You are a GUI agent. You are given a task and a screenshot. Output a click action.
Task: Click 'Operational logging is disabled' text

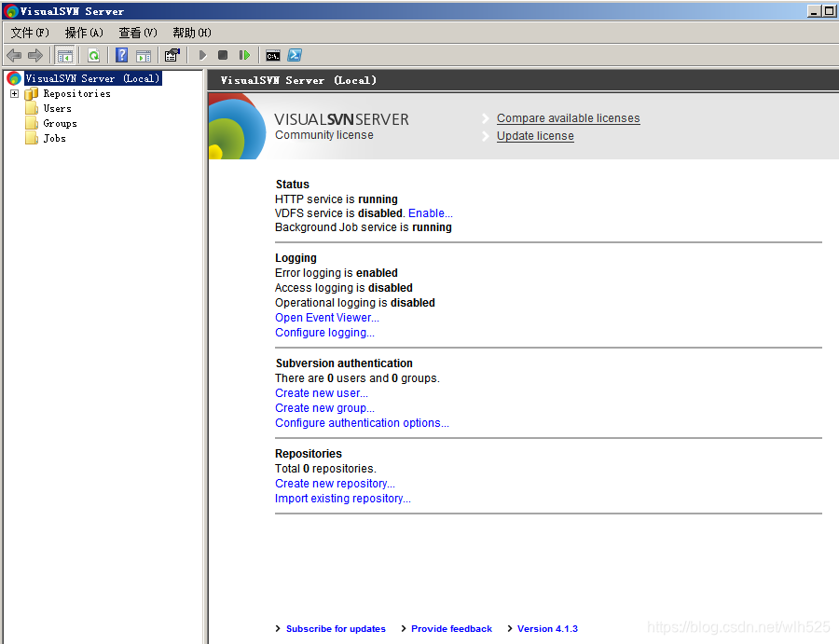(355, 303)
